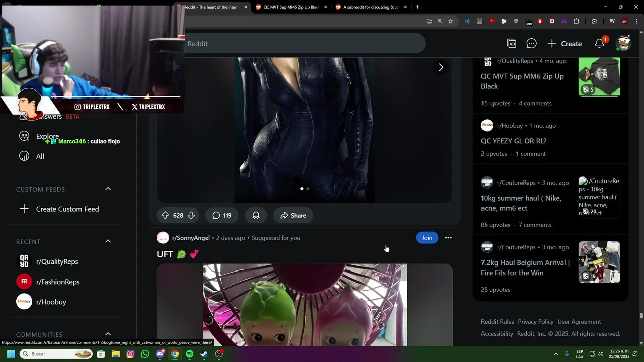This screenshot has height=362, width=644.
Task: Open more options for r/SonnyAngel post
Action: click(x=448, y=238)
